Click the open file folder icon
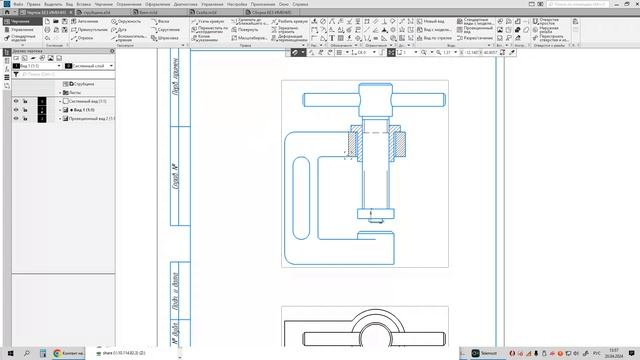The image size is (640, 360). tap(56, 21)
